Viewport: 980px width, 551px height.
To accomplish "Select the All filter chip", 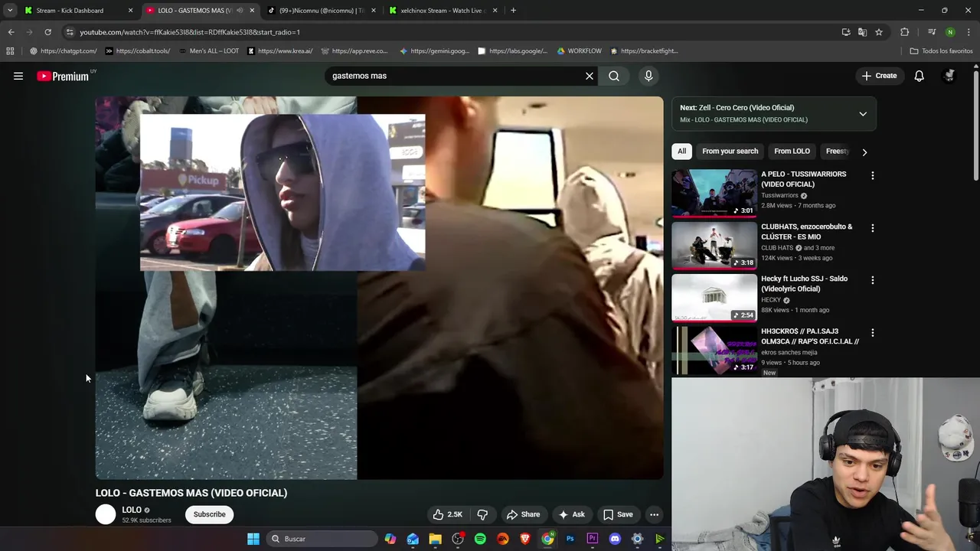I will point(681,152).
